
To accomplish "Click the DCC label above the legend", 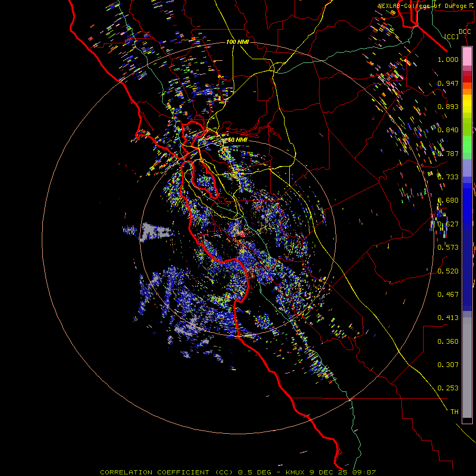I will 465,32.
